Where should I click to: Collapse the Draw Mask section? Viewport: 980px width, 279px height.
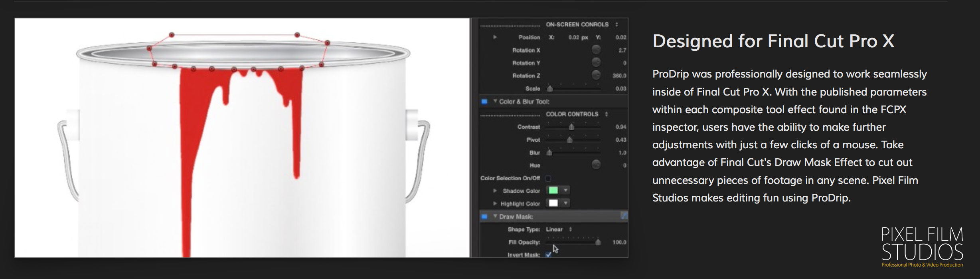[495, 216]
